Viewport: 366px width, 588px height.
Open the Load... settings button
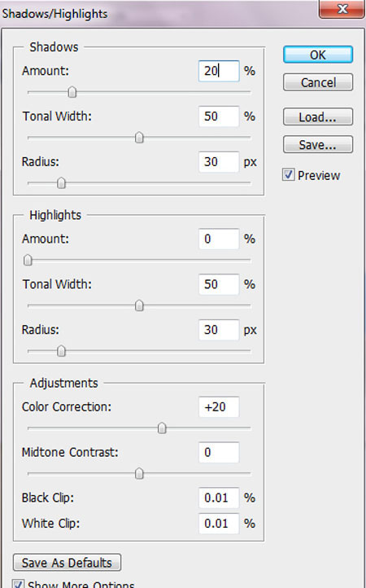[x=318, y=117]
